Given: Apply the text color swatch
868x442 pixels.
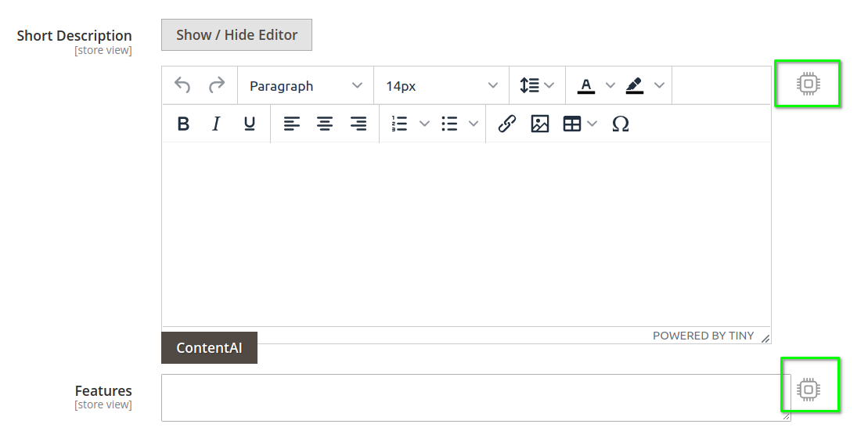Looking at the screenshot, I should [x=586, y=85].
